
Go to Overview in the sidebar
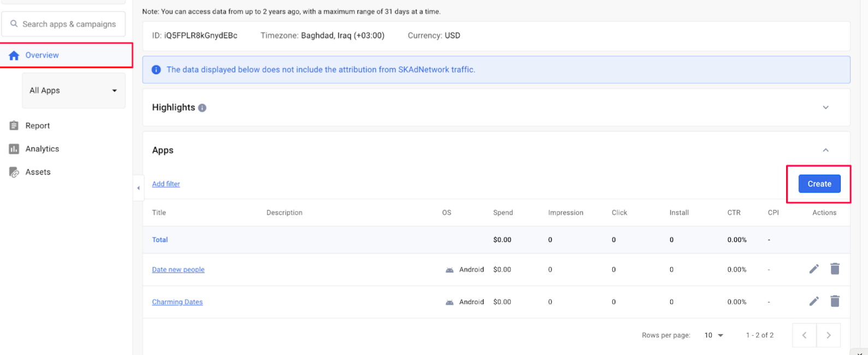[42, 55]
